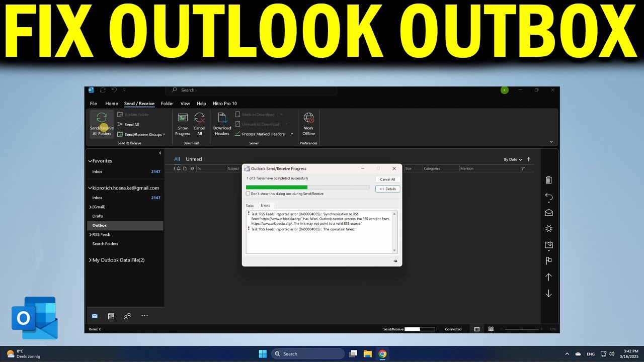Click the Normal view icon in status bar
The image size is (644, 362).
(x=476, y=329)
